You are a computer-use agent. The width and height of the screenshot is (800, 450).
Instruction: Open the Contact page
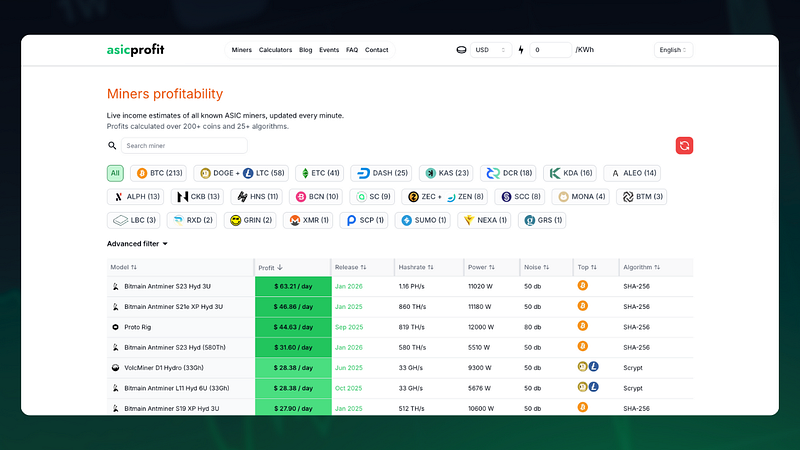pyautogui.click(x=377, y=50)
